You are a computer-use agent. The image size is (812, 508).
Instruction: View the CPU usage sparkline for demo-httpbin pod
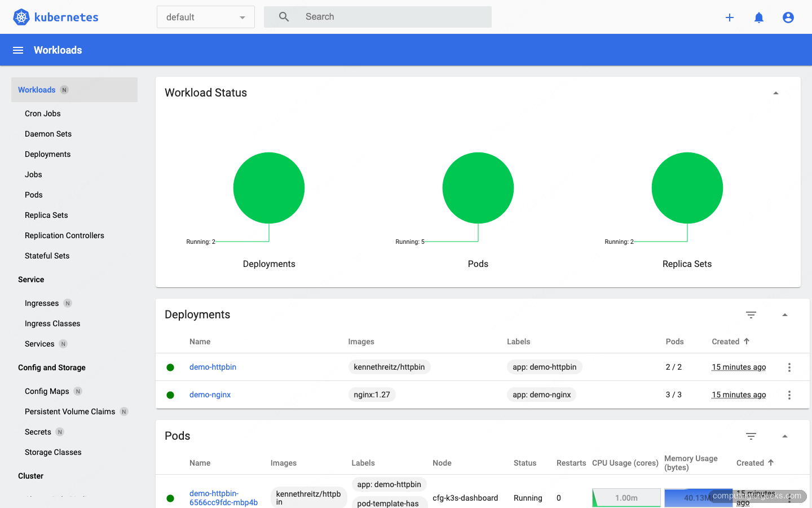626,497
